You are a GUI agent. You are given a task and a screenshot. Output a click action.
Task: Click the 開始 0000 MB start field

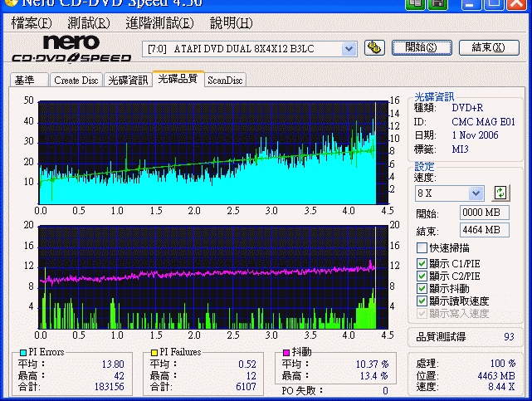pos(484,213)
